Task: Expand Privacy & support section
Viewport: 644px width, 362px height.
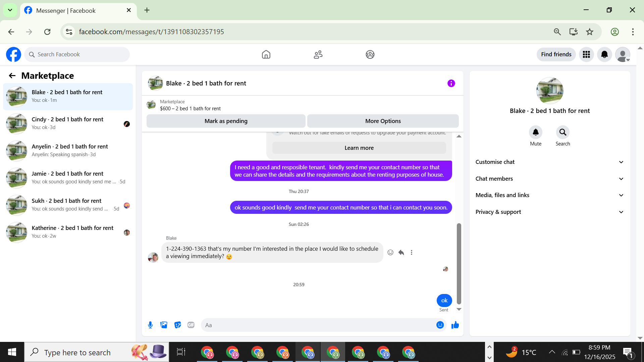Action: 549,212
